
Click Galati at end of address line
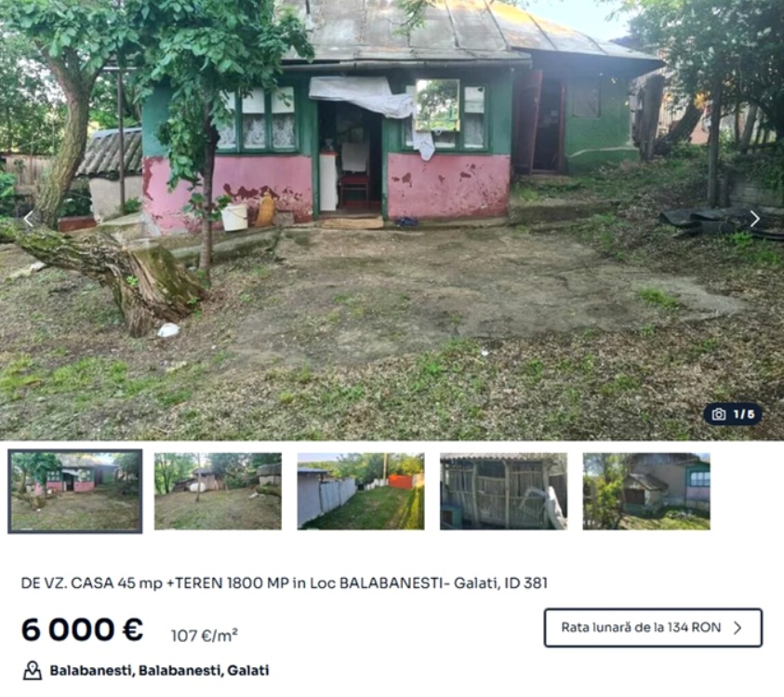click(x=248, y=671)
